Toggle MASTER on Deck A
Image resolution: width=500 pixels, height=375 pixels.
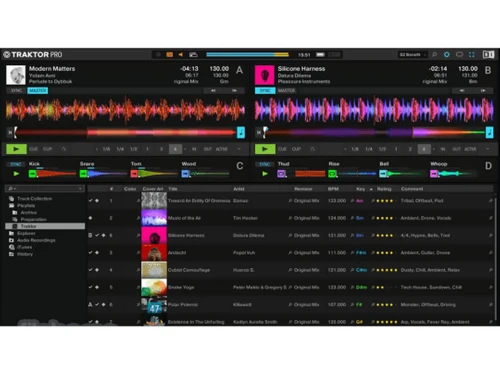pos(38,91)
